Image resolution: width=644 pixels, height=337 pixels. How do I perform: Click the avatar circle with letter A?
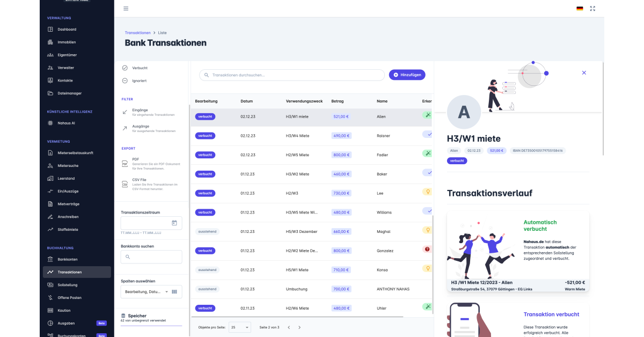(x=464, y=112)
